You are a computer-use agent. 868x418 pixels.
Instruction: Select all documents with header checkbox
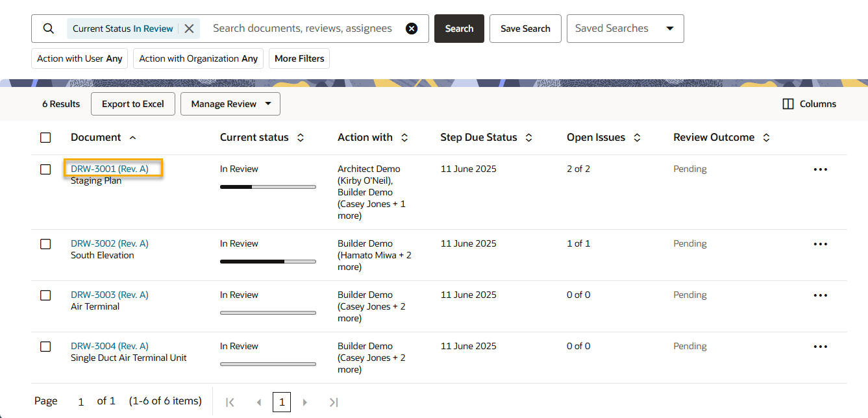pyautogui.click(x=45, y=138)
